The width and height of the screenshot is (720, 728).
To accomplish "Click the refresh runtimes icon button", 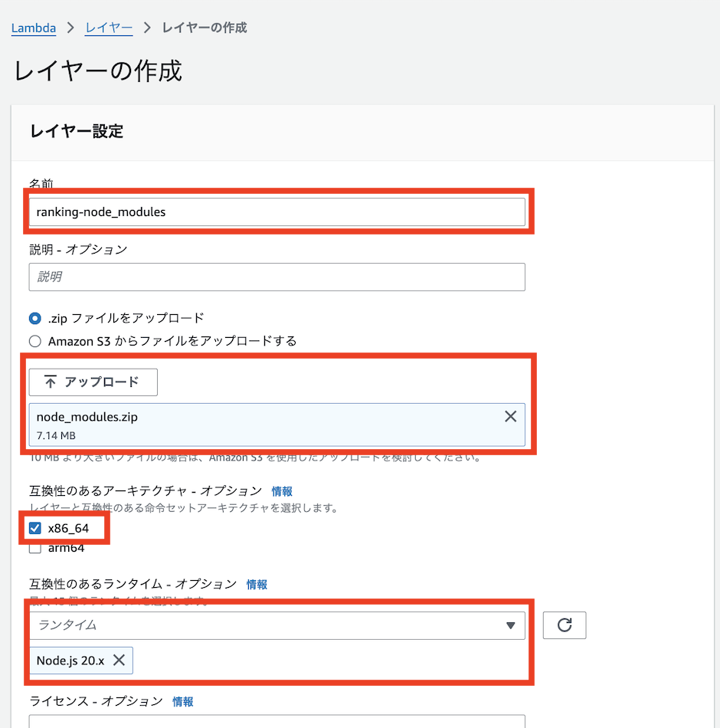I will [x=565, y=625].
